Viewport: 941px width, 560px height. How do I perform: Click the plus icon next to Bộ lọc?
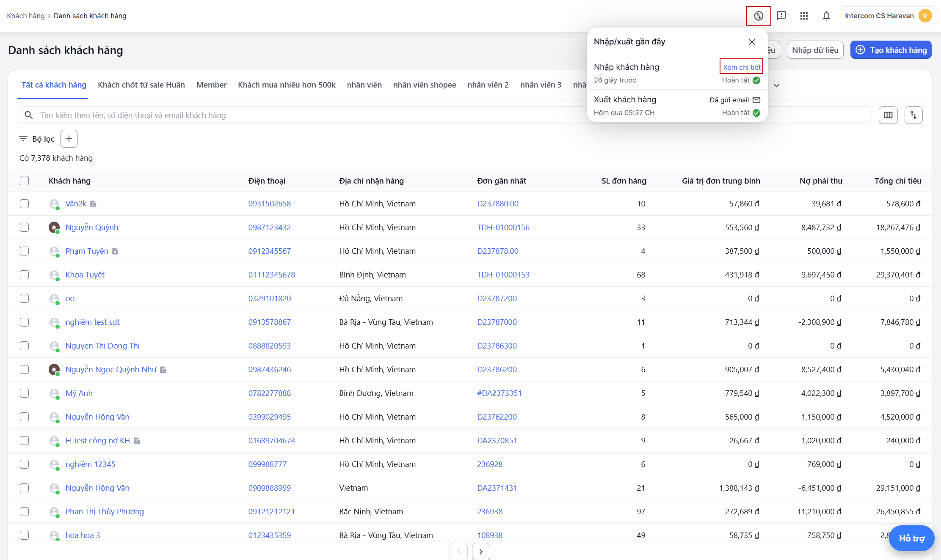tap(69, 139)
